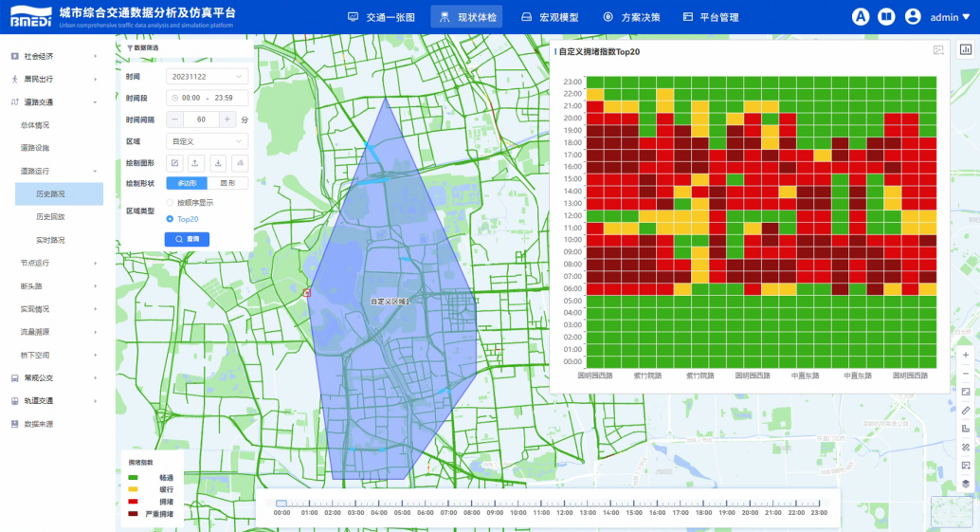Image resolution: width=980 pixels, height=532 pixels.
Task: Select the 按顺序显示 radio option
Action: (171, 202)
